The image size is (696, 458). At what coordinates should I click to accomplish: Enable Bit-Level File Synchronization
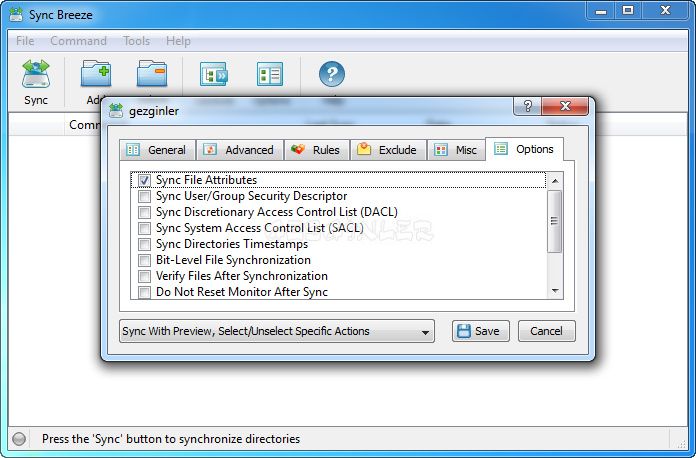[x=144, y=260]
